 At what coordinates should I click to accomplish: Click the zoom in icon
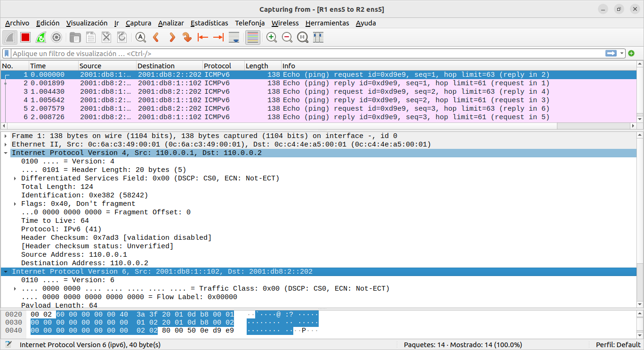272,37
